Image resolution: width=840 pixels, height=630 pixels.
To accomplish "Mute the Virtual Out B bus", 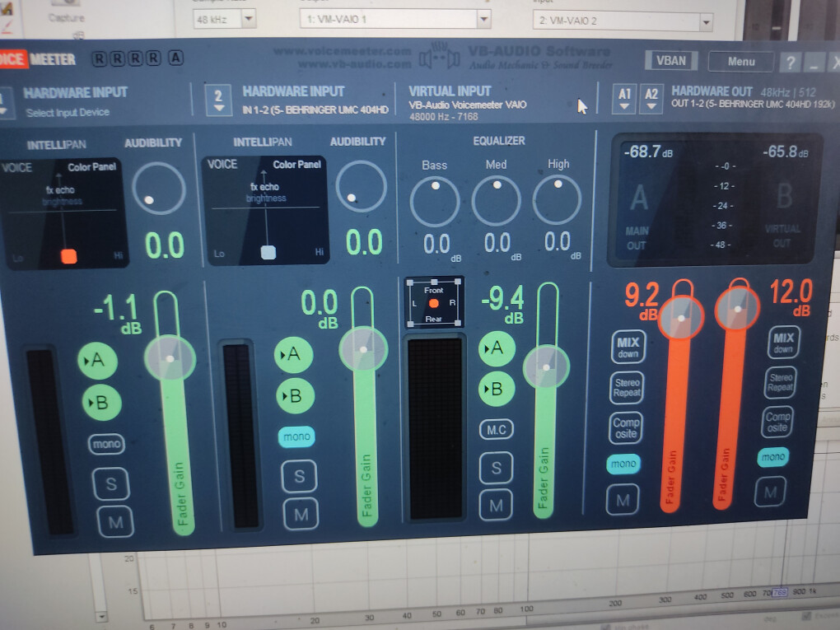I will [x=770, y=492].
